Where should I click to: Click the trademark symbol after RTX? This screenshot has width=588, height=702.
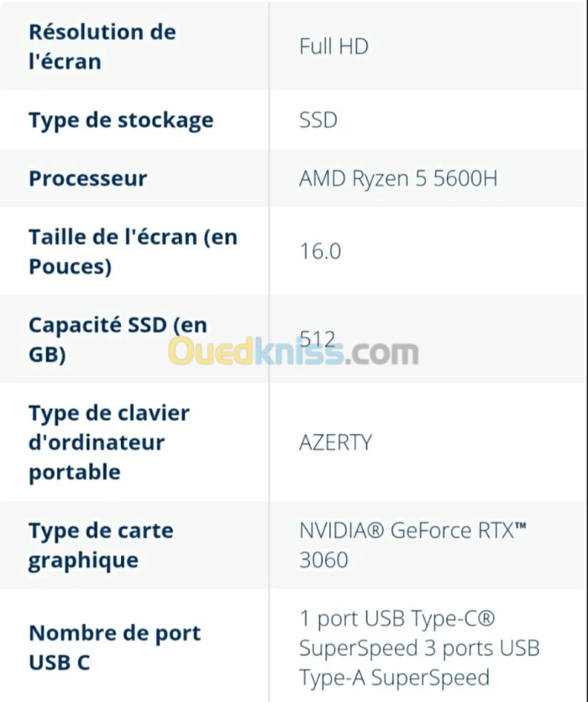tap(520, 526)
